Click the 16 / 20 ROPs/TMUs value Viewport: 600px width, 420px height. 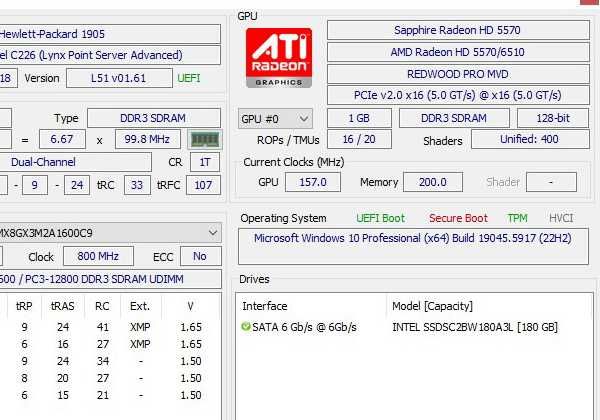(x=359, y=139)
